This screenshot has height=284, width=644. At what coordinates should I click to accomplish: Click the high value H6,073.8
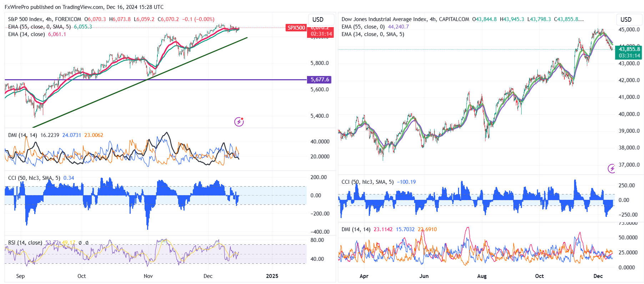click(120, 19)
